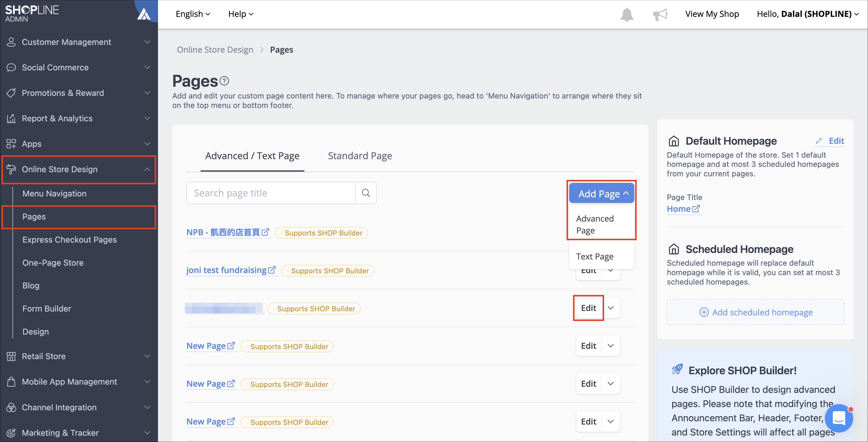Open the Form Builder sidebar item
Image resolution: width=868 pixels, height=442 pixels.
(46, 309)
